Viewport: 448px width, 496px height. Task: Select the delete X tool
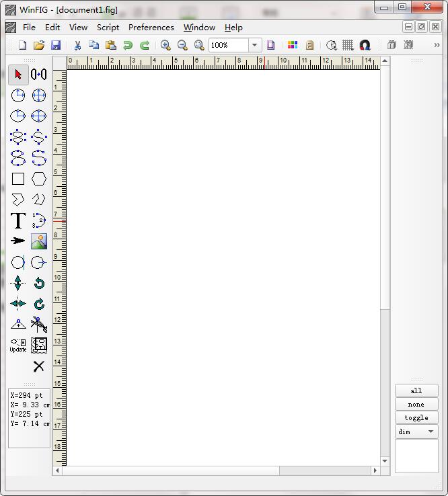pos(38,366)
